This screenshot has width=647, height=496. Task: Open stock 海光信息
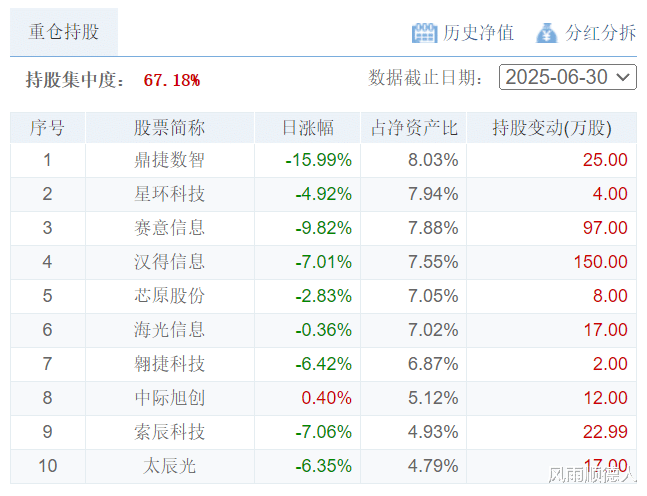(170, 330)
